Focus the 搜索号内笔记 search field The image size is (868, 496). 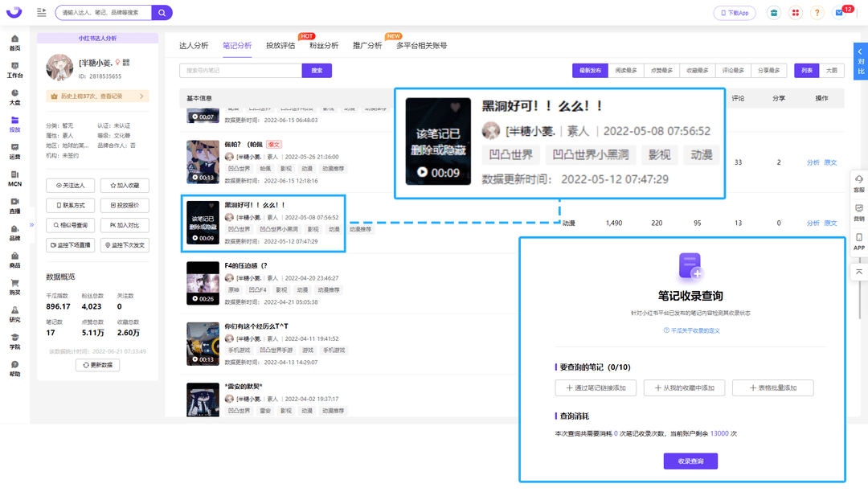[241, 70]
